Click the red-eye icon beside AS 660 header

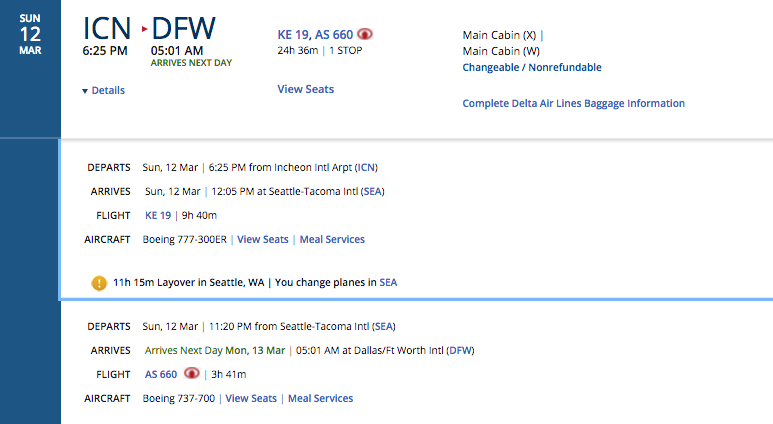[x=365, y=34]
